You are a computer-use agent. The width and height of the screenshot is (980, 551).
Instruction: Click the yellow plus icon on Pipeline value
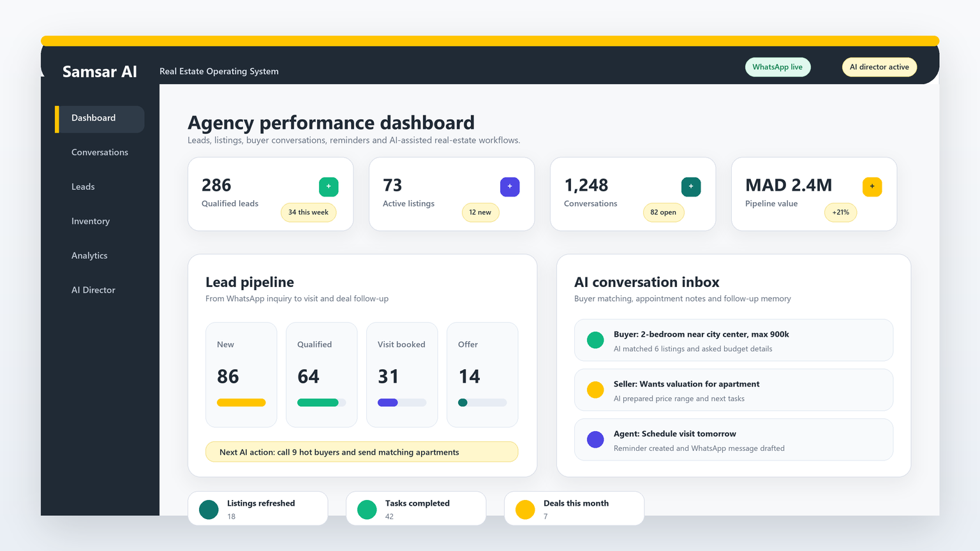tap(872, 187)
